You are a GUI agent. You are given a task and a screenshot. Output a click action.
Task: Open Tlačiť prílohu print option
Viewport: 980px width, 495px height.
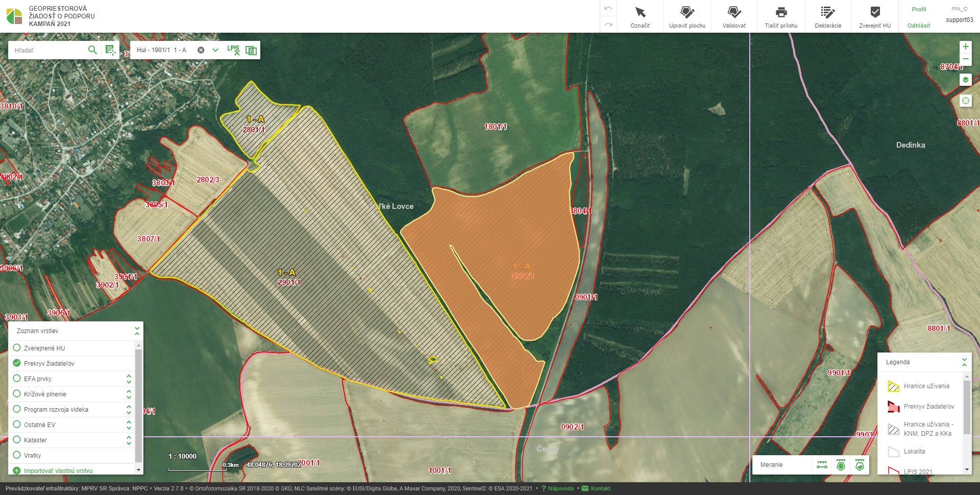click(x=781, y=16)
